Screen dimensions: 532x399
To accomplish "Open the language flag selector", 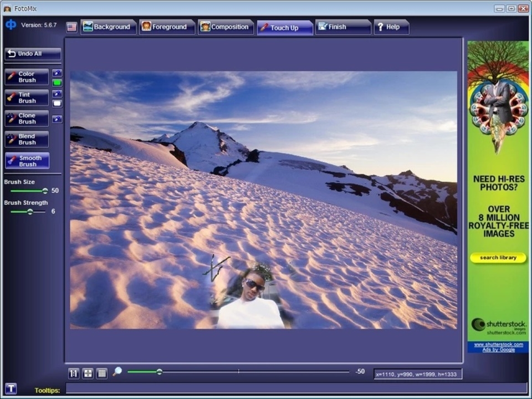I will coord(71,27).
